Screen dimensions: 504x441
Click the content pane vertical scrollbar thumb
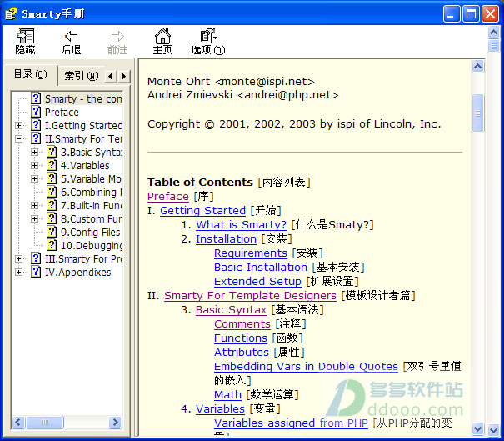click(x=477, y=113)
